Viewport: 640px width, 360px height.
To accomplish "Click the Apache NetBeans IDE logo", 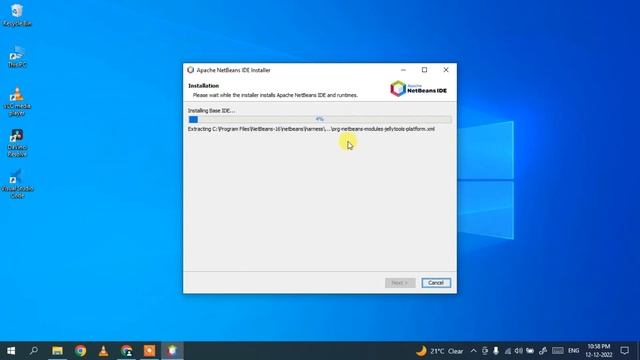I will 418,89.
